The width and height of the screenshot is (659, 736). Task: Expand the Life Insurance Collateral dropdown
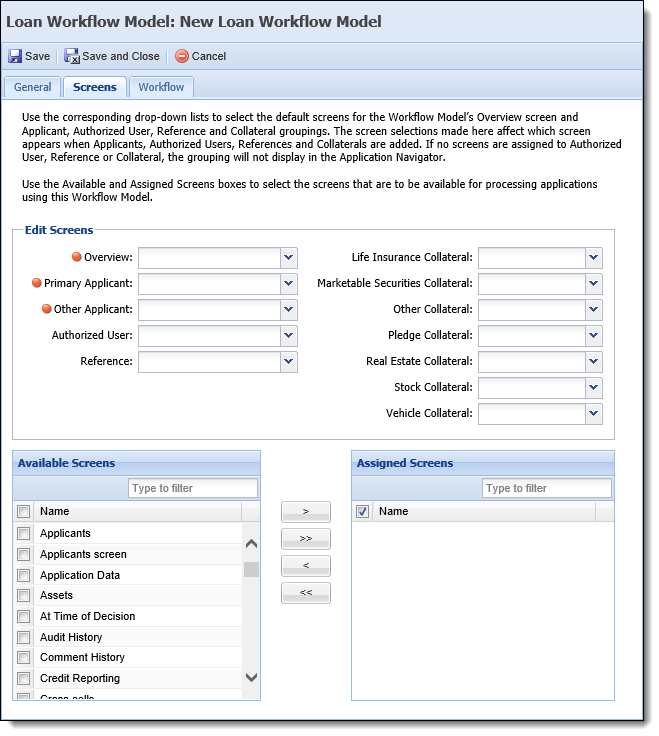594,258
